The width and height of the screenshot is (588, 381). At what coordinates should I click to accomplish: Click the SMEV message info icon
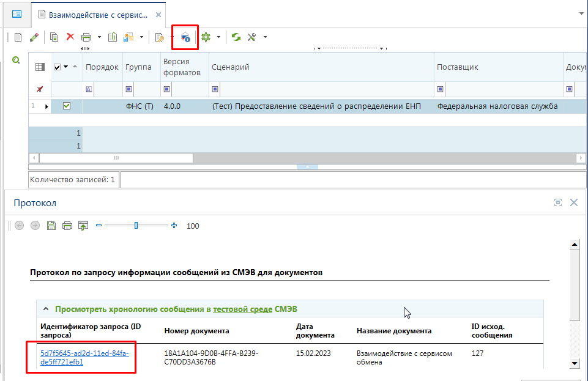185,37
